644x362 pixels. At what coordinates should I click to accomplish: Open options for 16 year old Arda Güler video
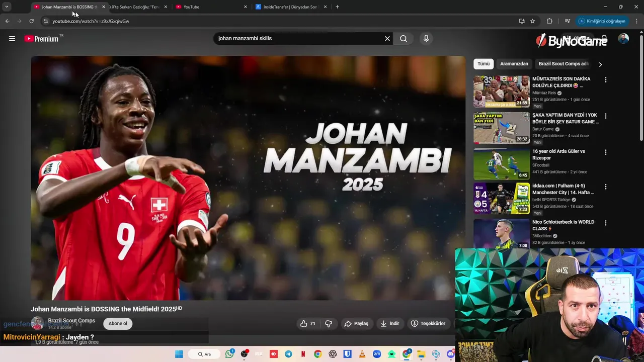coord(606,152)
